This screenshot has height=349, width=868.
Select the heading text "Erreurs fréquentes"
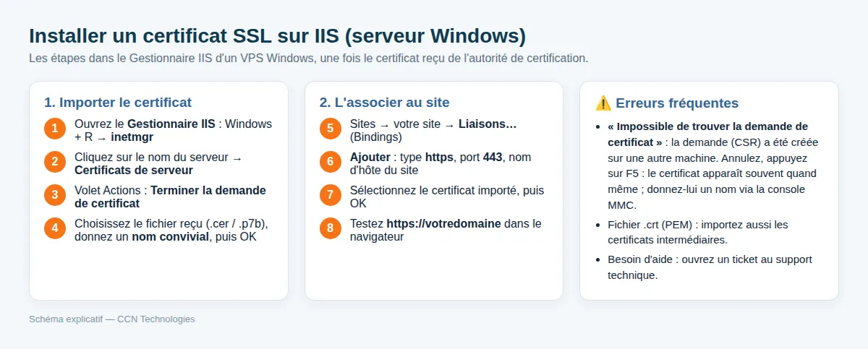pyautogui.click(x=677, y=103)
